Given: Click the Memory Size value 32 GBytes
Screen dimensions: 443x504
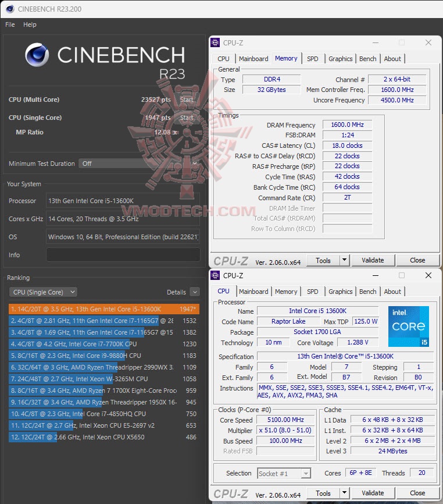Looking at the screenshot, I should (x=271, y=90).
